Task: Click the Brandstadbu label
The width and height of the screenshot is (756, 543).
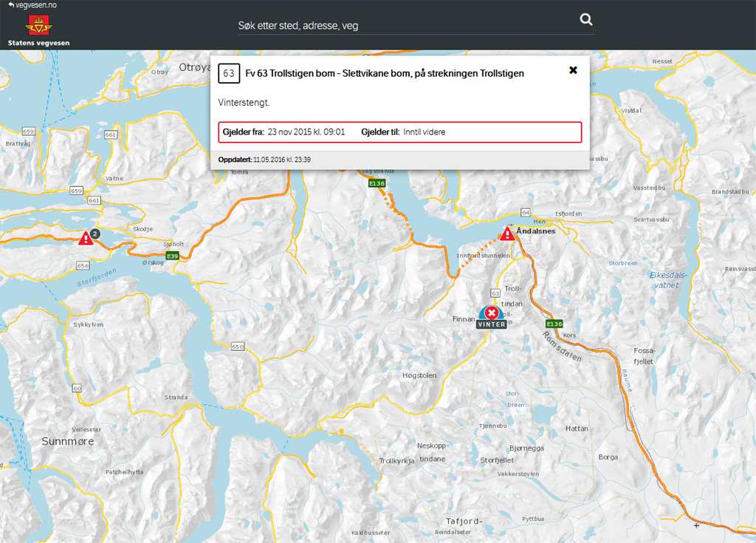Action: 730,191
